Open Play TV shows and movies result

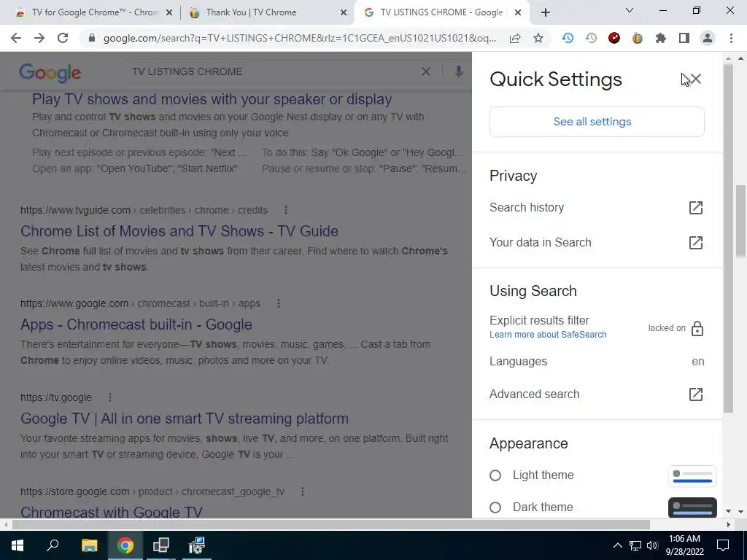point(212,99)
